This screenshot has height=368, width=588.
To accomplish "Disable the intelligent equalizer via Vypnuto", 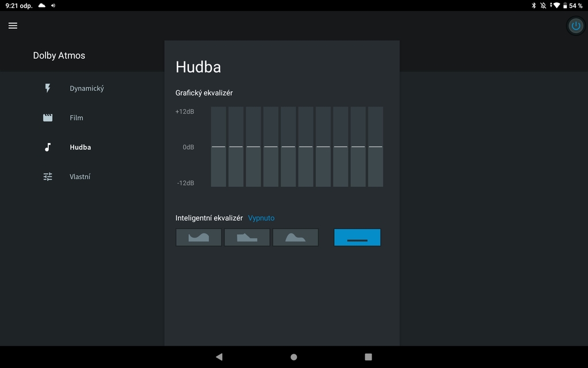I will pyautogui.click(x=261, y=218).
